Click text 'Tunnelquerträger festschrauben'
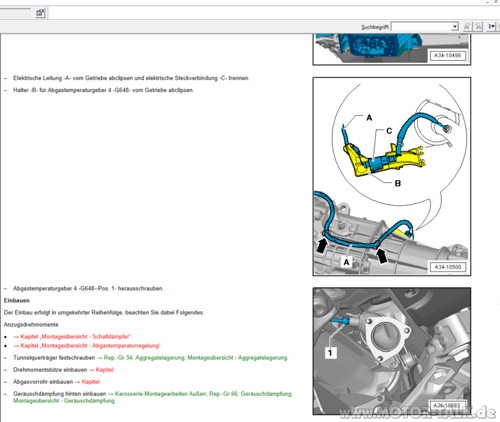The image size is (500, 422). point(54,358)
